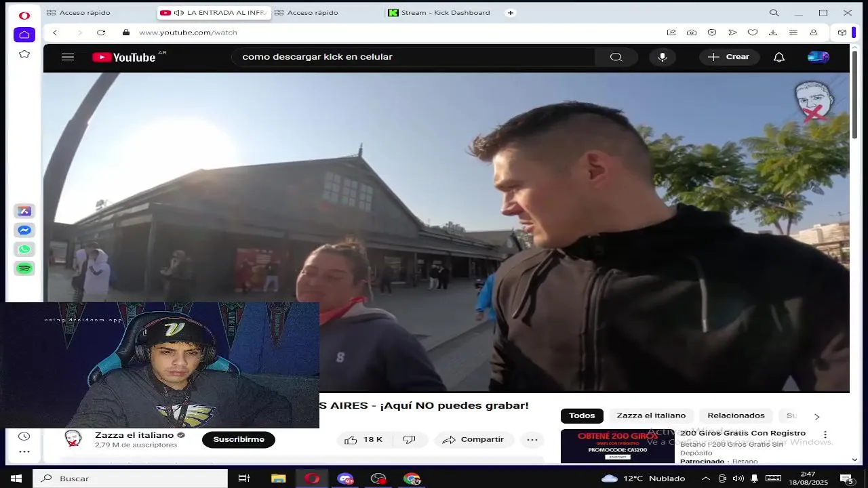
Task: Click the YouTube search field
Action: pos(412,57)
